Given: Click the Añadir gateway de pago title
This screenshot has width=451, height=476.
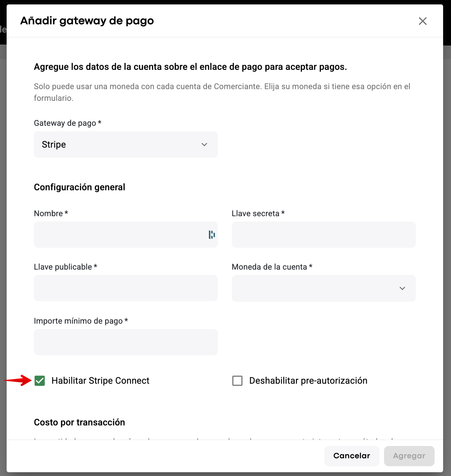Looking at the screenshot, I should pos(87,21).
